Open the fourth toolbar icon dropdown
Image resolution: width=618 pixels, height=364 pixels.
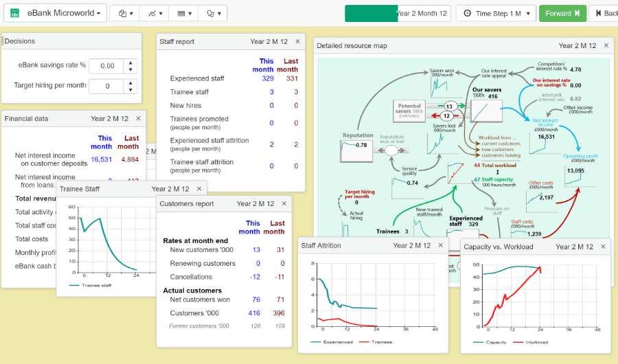[213, 13]
